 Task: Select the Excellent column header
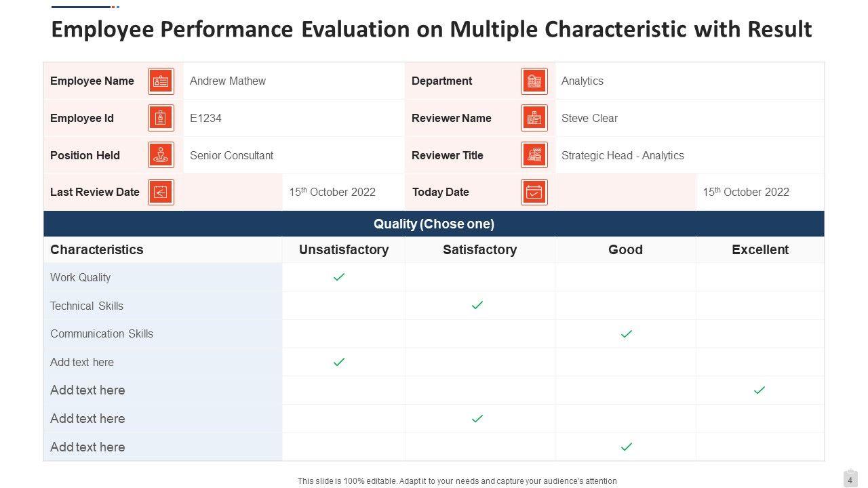point(759,249)
